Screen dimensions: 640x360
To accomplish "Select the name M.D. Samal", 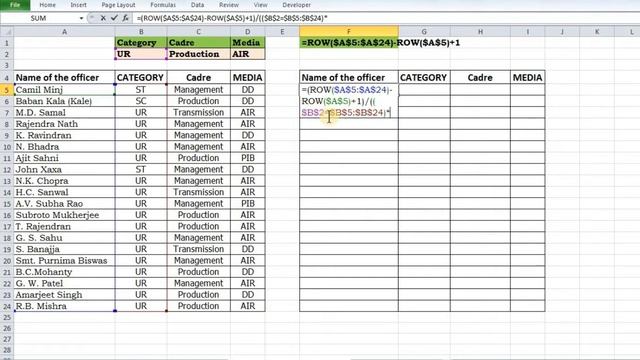I will [40, 113].
